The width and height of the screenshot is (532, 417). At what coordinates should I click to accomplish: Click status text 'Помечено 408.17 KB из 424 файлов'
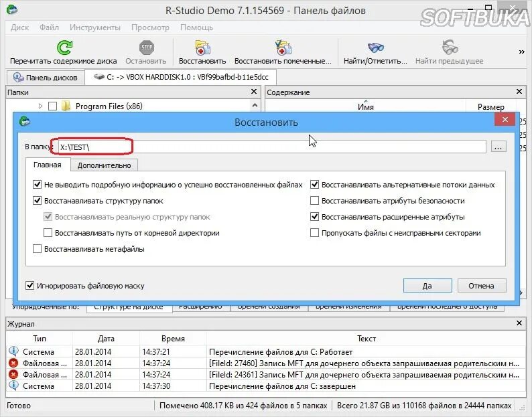pyautogui.click(x=243, y=406)
